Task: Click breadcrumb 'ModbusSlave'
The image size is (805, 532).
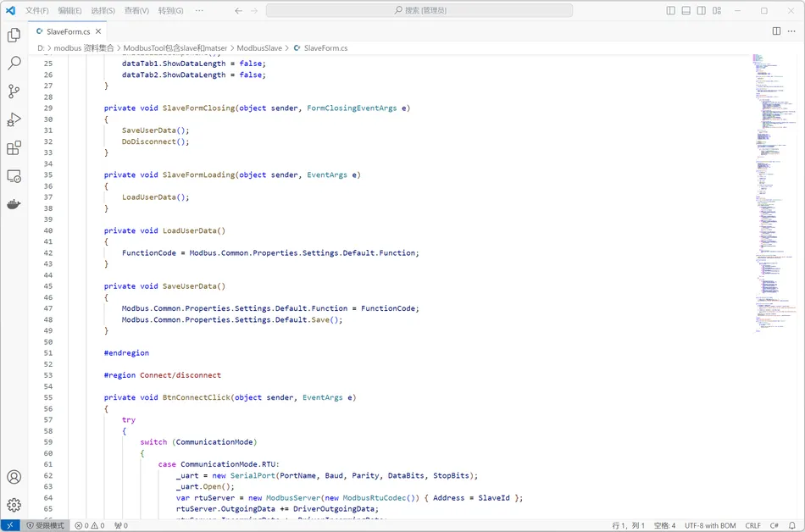Action: (x=259, y=47)
